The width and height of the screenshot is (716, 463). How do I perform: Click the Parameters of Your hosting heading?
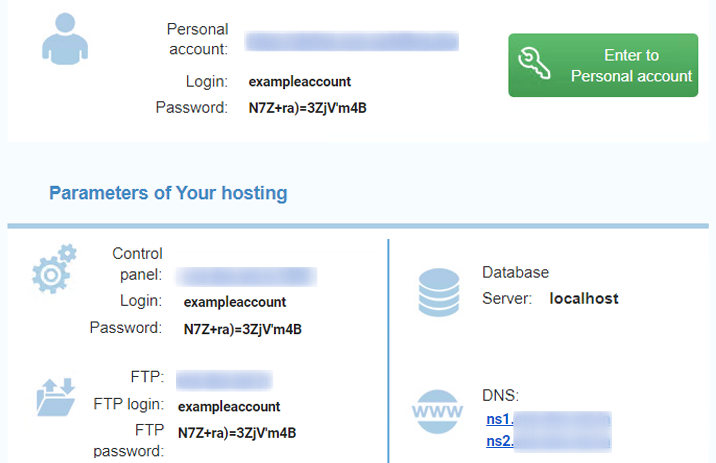click(168, 193)
